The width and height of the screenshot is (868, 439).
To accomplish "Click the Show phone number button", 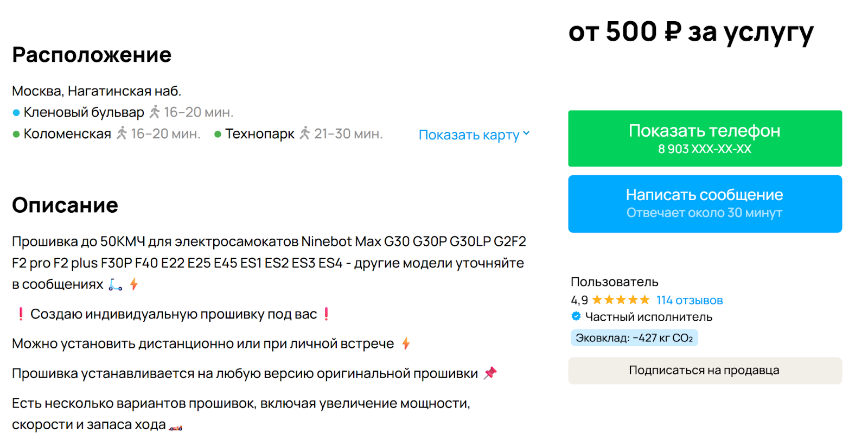I will coord(705,138).
